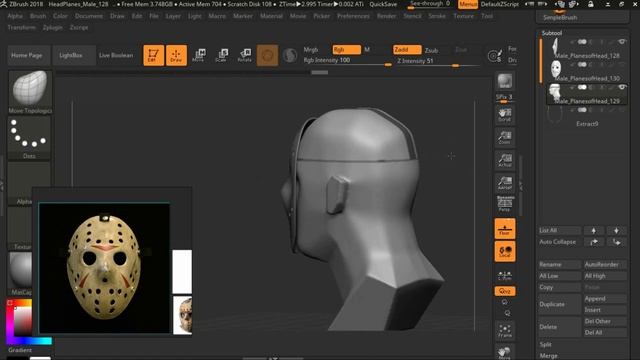Select the Male_PlanesofHead_130 subtool
Viewport: 640px width, 360px height.
587,71
